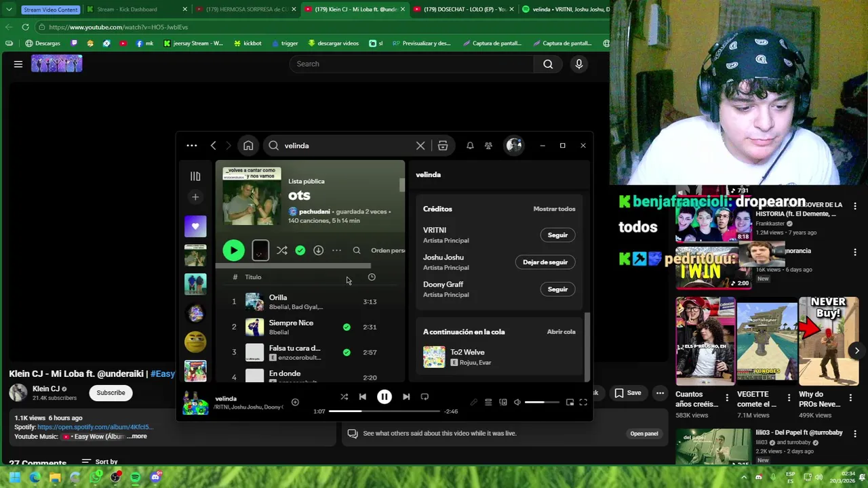The width and height of the screenshot is (868, 488).
Task: Follow VRITNI with Seguir button
Action: (557, 235)
